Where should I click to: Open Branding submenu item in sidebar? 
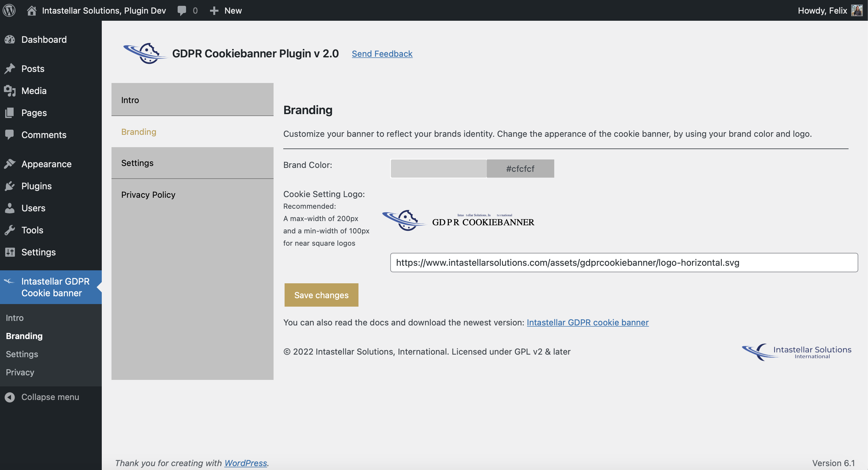click(x=24, y=336)
